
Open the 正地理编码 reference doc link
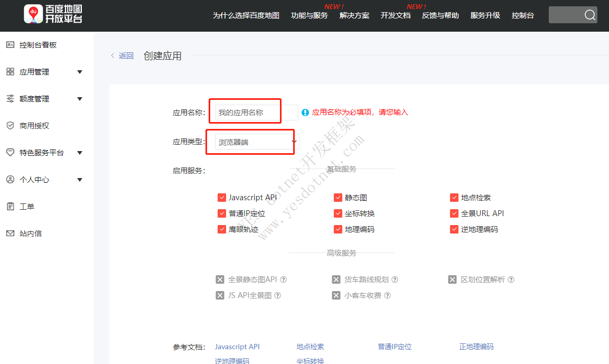pyautogui.click(x=476, y=347)
